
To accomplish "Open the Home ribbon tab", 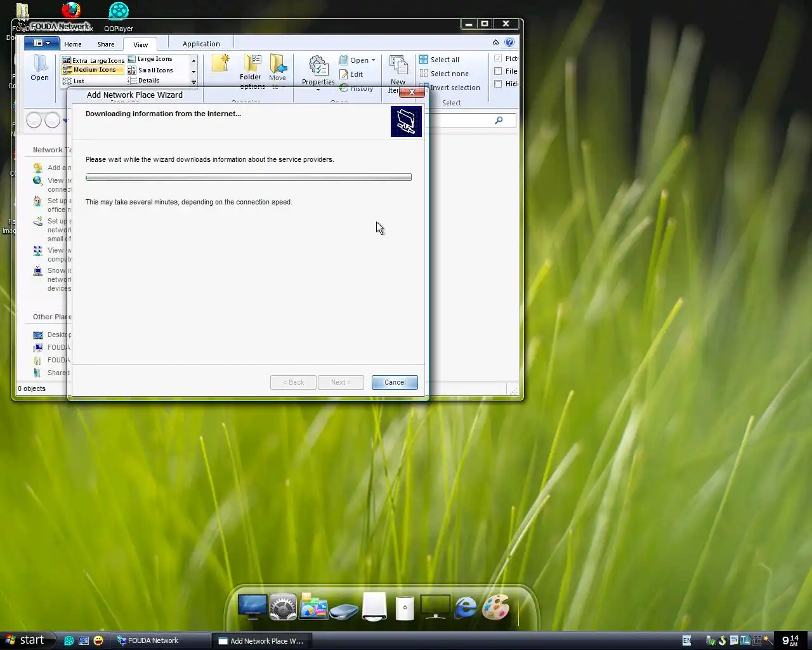I will pyautogui.click(x=73, y=44).
